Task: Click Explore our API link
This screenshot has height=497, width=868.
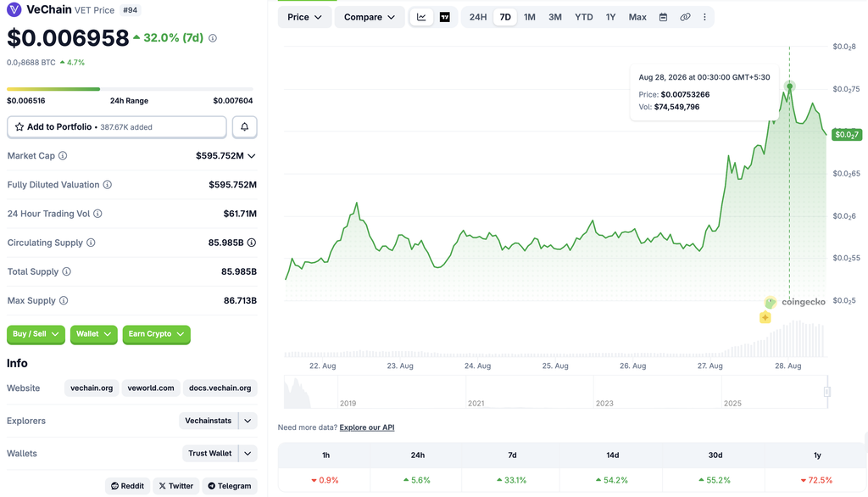Action: point(366,427)
